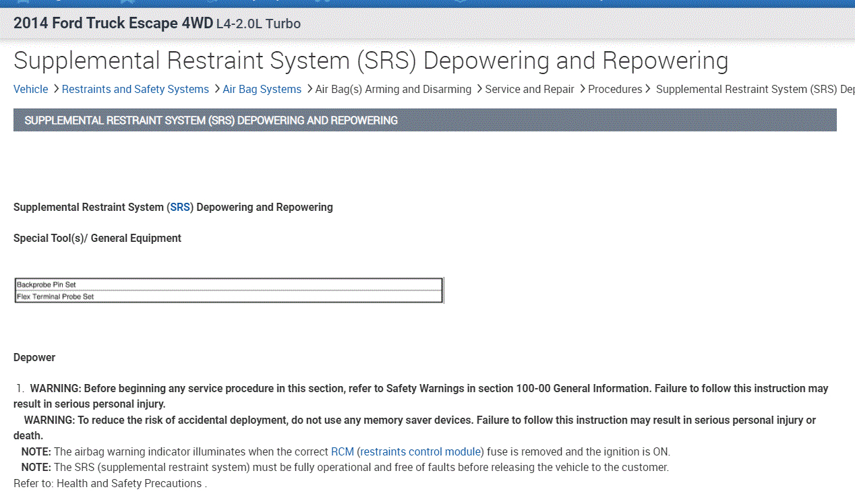Click the Backprobe Pin Set table row
The image size is (855, 504).
[229, 284]
